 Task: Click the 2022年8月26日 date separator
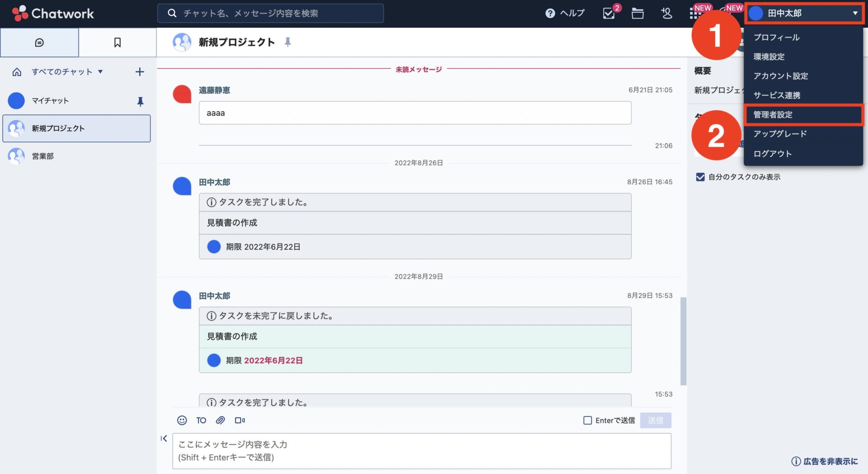point(419,163)
